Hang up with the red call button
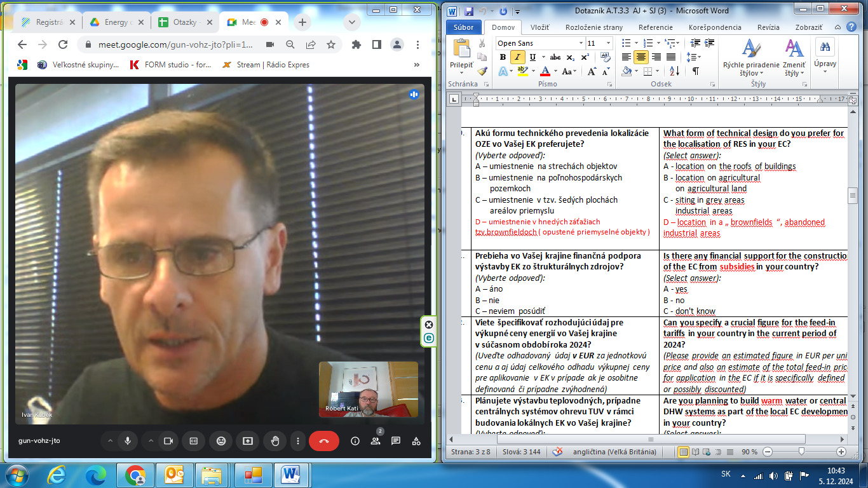The height and width of the screenshot is (488, 868). coord(323,441)
